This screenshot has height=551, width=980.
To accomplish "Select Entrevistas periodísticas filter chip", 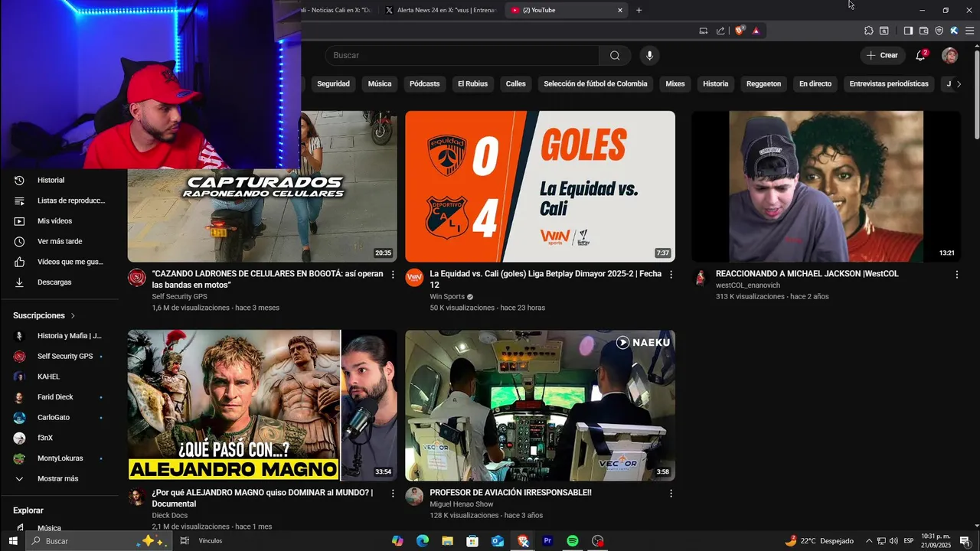I will (889, 83).
